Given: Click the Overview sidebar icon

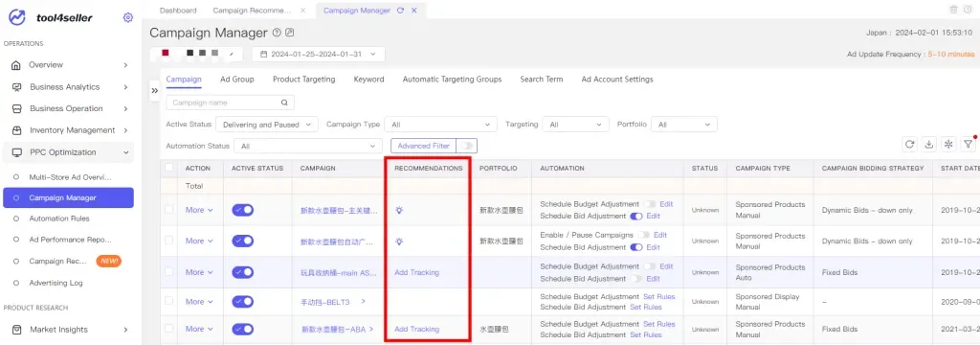Looking at the screenshot, I should [x=17, y=65].
